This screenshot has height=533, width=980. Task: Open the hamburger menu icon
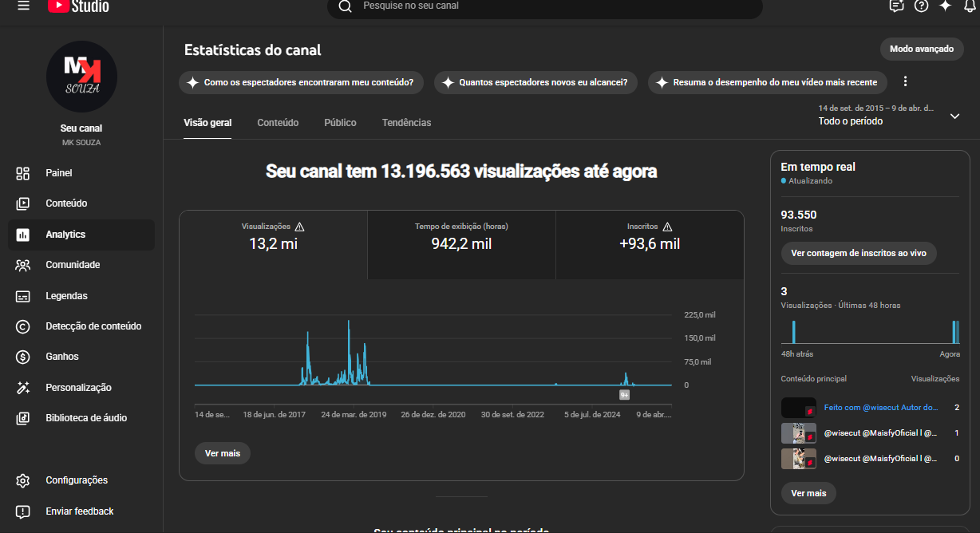coord(23,6)
